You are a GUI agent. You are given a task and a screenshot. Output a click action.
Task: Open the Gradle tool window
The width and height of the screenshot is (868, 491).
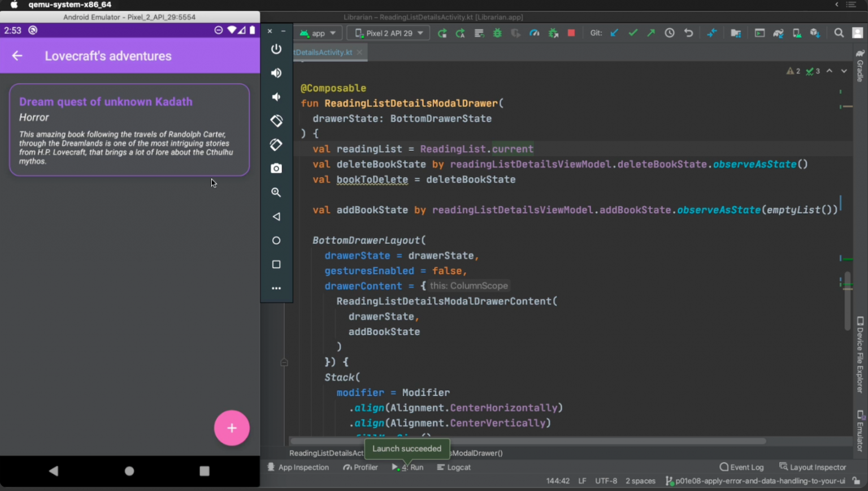point(860,66)
